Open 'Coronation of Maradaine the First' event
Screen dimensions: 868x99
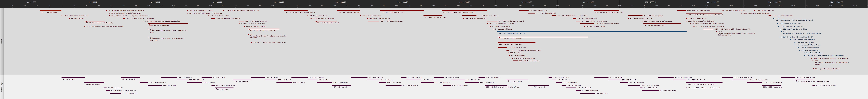click(76, 16)
